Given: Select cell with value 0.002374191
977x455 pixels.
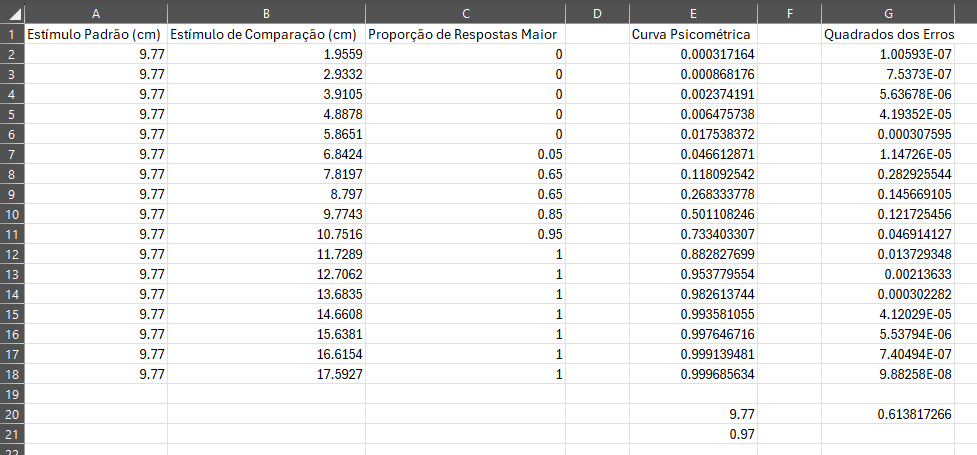Looking at the screenshot, I should [x=693, y=94].
